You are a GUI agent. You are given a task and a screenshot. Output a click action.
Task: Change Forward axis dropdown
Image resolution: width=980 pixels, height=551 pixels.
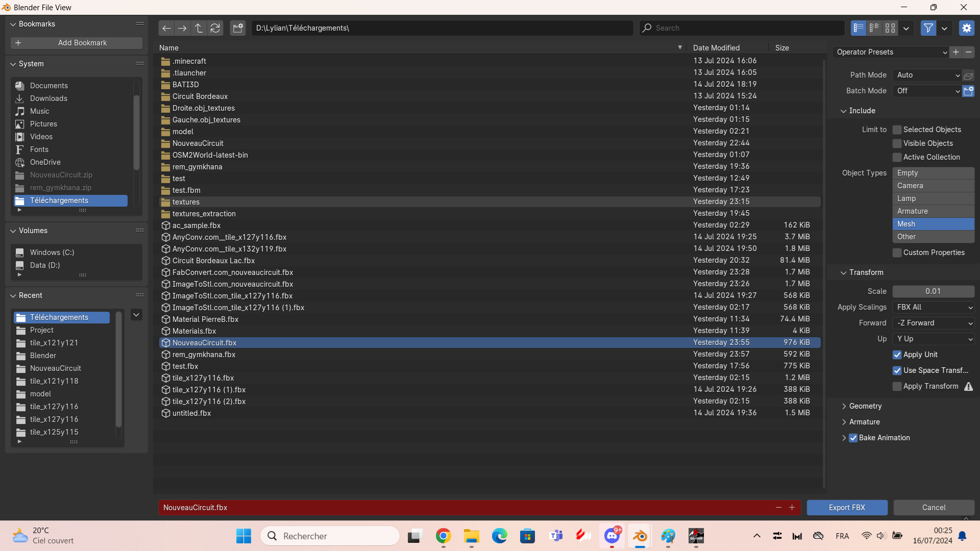coord(933,323)
